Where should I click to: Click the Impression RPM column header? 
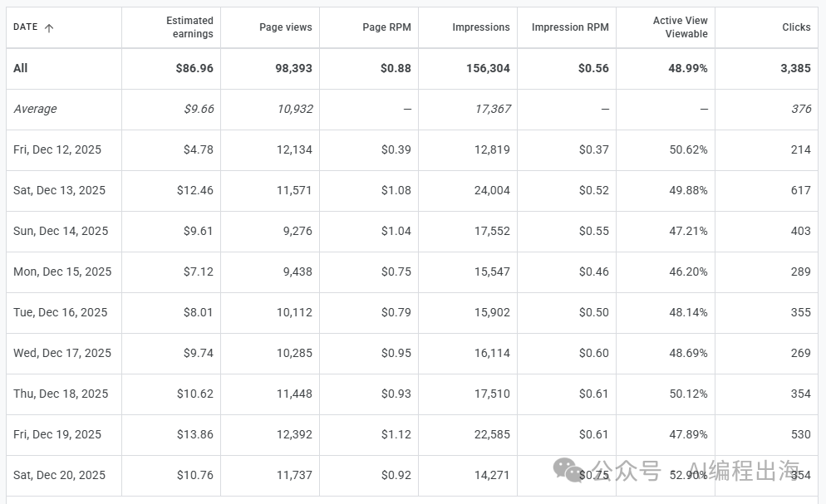(x=570, y=27)
